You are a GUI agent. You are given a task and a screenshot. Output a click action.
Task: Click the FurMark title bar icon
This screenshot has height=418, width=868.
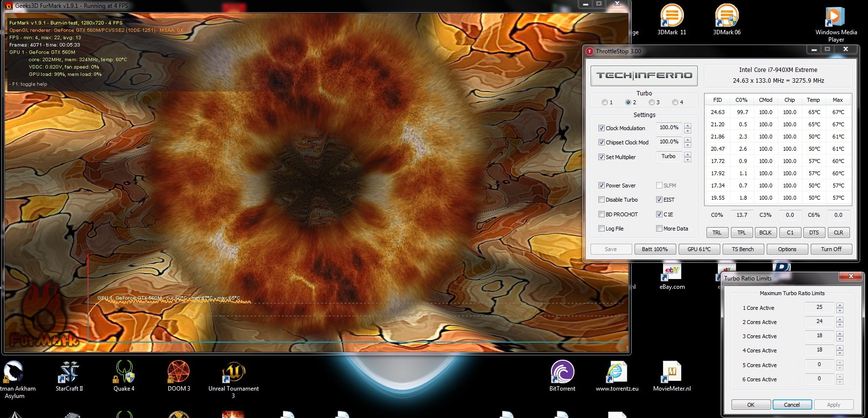[9, 6]
